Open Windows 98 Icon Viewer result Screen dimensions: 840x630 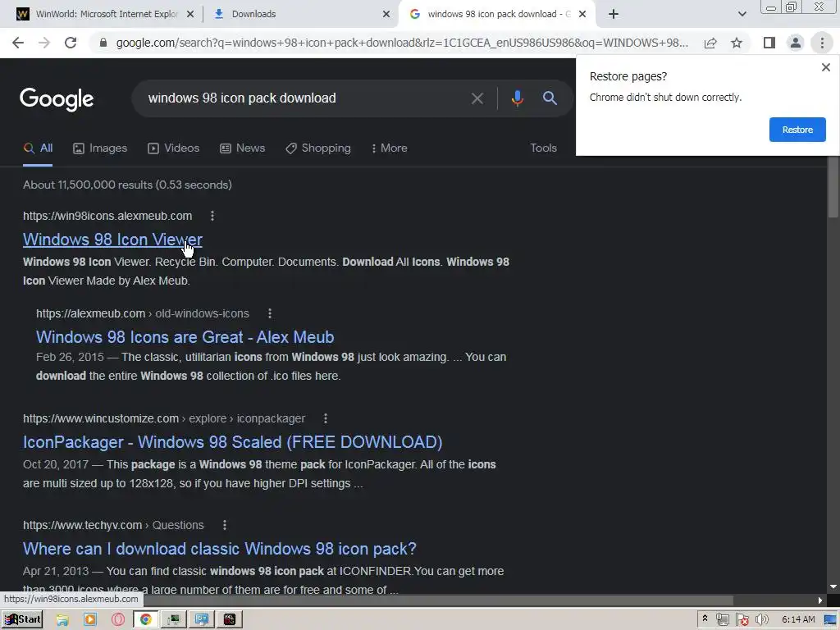tap(112, 240)
